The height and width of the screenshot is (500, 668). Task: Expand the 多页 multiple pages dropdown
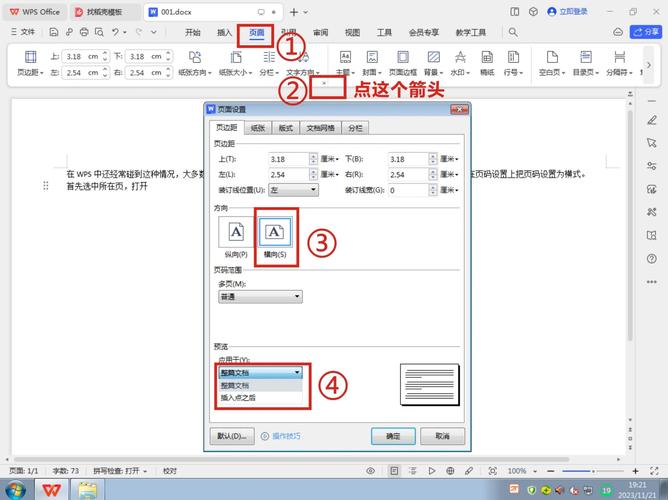click(x=260, y=296)
